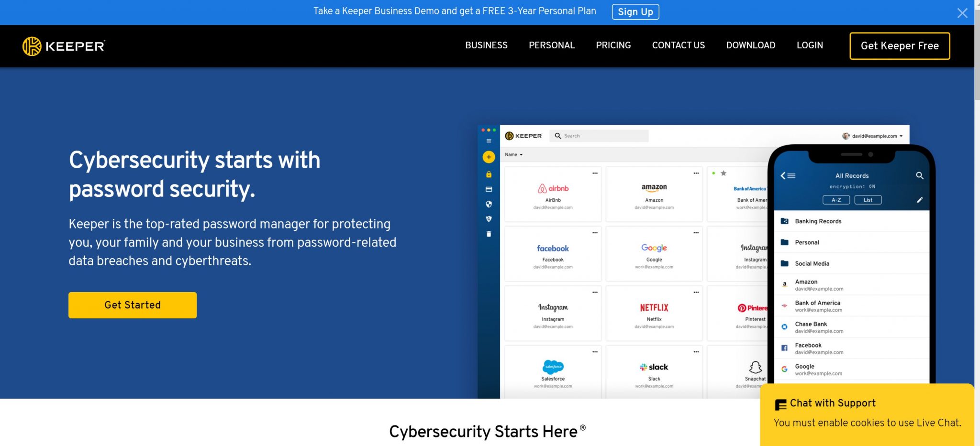Click the Snapchat ghost icon
The image size is (980, 446).
[756, 367]
